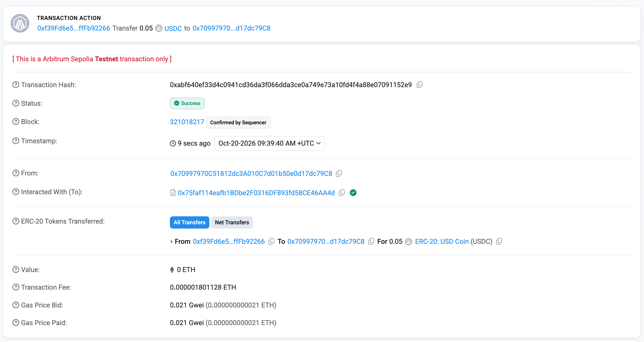Viewport: 644px width, 342px height.
Task: Open sender 0xf39Fd6e5 in token transfer row
Action: coord(229,242)
